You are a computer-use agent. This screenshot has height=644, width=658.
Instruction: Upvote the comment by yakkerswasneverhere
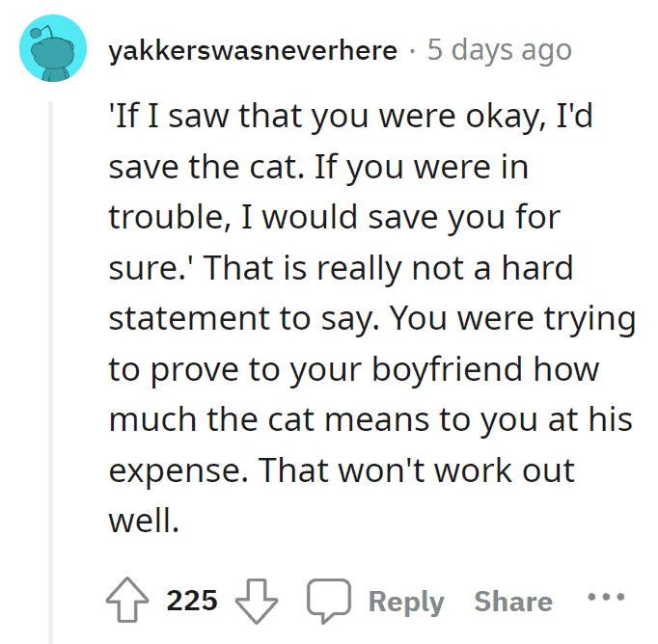127,600
